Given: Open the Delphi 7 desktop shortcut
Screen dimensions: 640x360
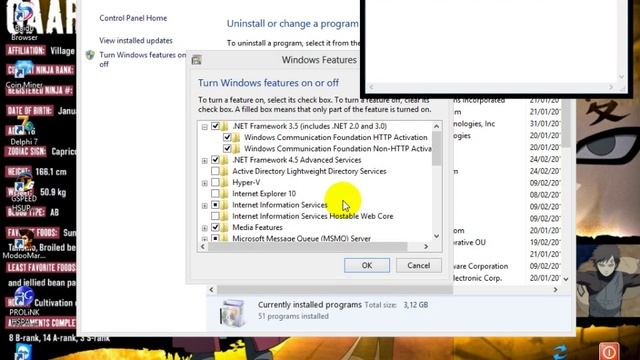Looking at the screenshot, I should 24,131.
